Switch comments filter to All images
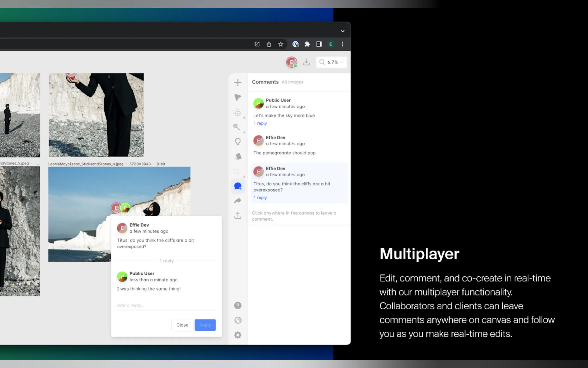The image size is (588, 368). [x=292, y=82]
